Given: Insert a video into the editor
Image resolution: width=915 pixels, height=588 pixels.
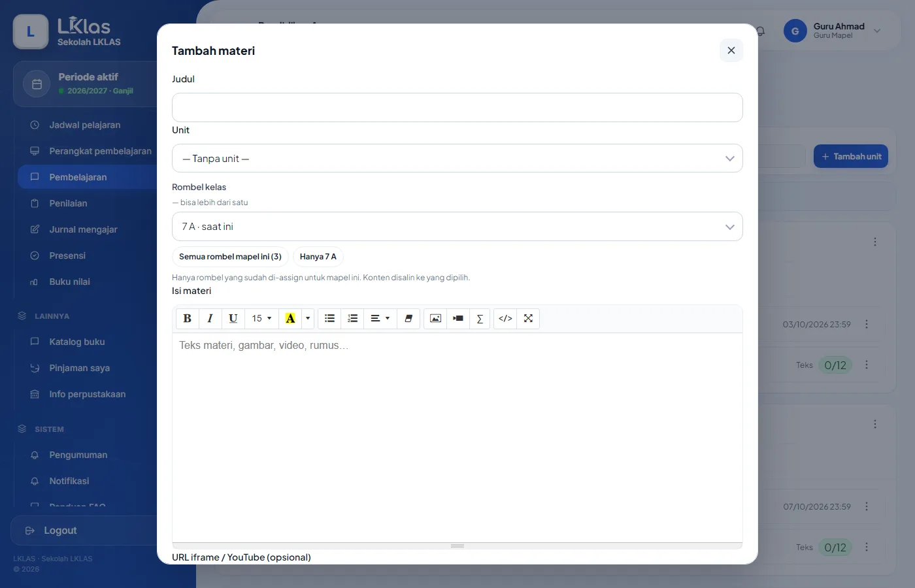Looking at the screenshot, I should [458, 319].
